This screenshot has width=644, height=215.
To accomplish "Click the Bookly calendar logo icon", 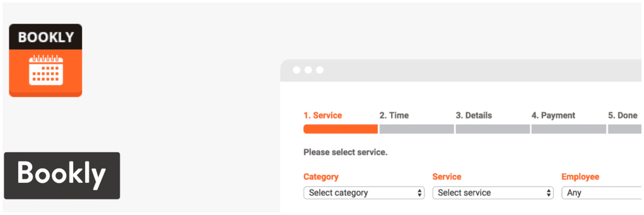I will [46, 60].
